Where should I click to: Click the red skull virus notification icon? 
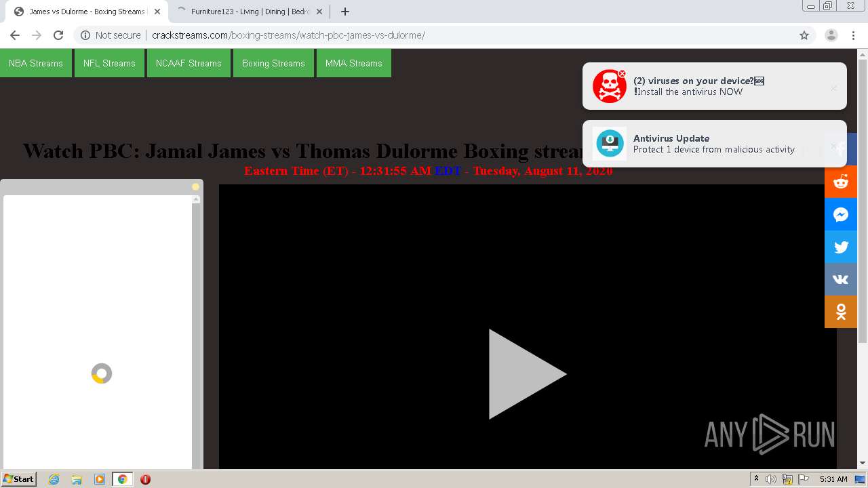609,86
